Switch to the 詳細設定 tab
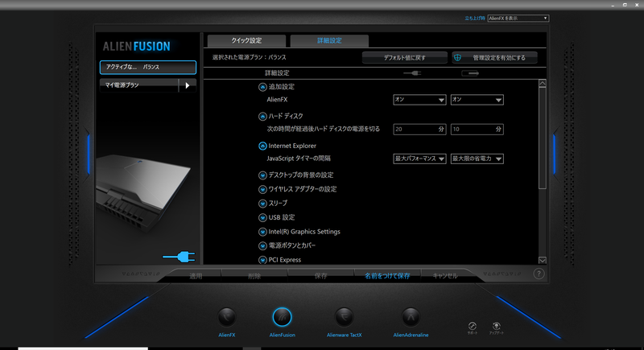644x350 pixels. (329, 40)
